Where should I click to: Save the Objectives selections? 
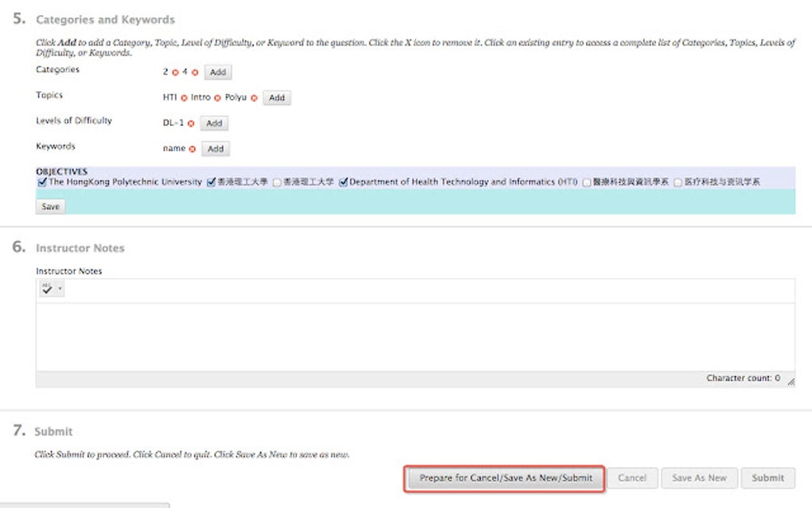point(49,205)
